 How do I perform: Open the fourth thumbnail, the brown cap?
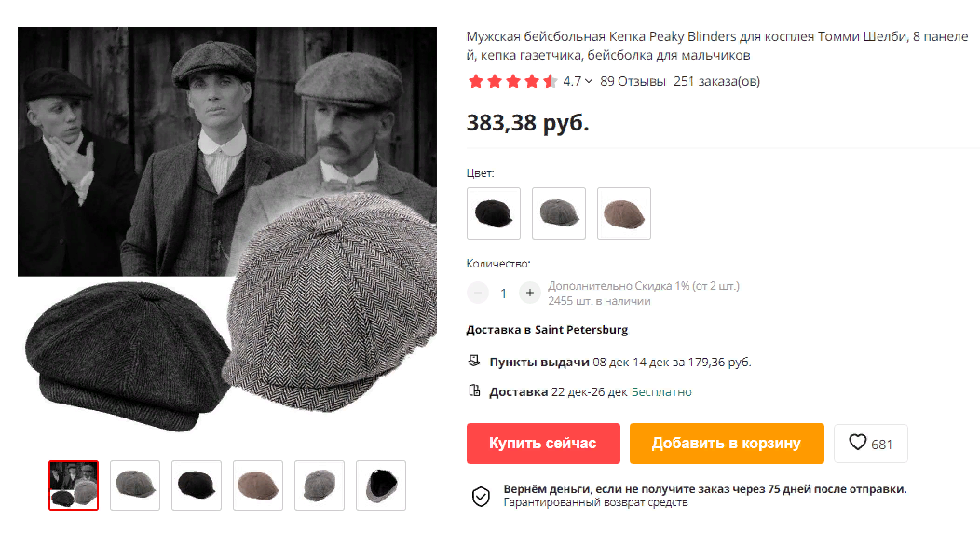[258, 486]
